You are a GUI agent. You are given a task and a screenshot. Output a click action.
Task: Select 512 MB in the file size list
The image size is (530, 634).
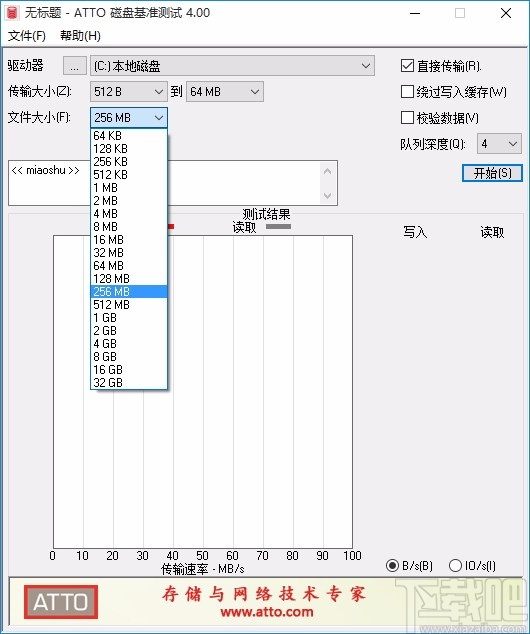click(129, 304)
